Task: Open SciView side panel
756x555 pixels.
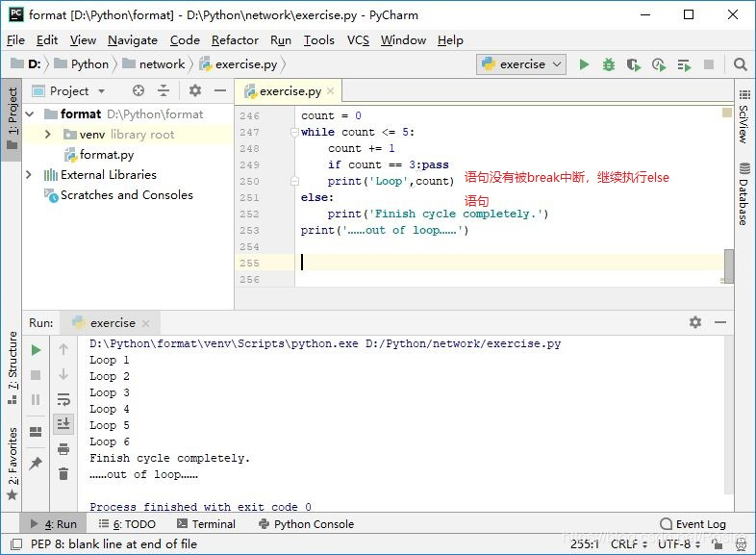Action: click(x=743, y=116)
